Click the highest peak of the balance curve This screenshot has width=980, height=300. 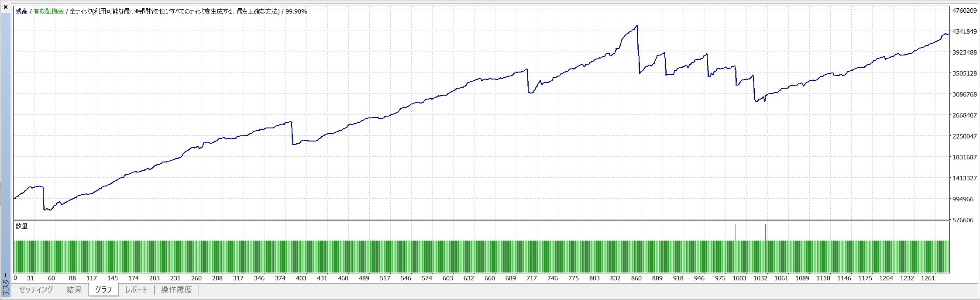tap(637, 26)
